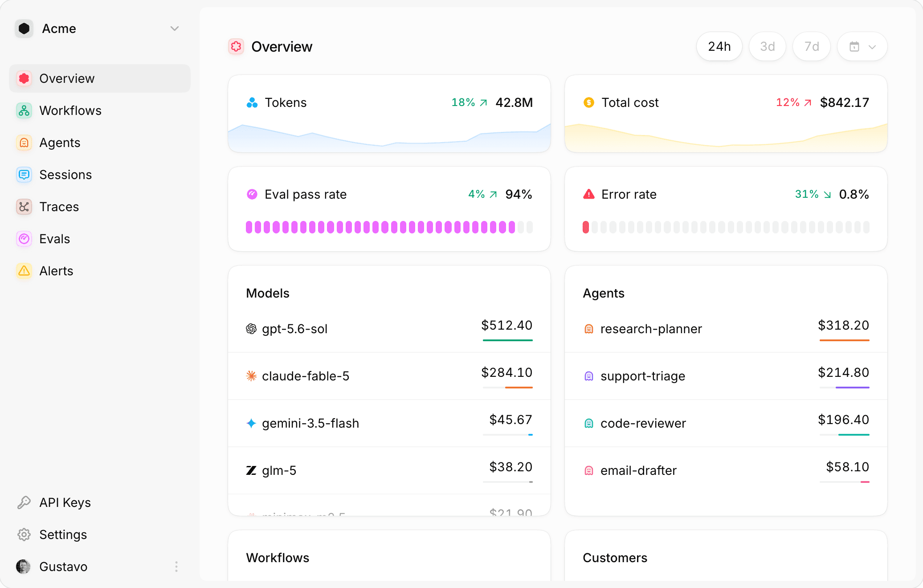Click the Models section heading
Viewport: 923px width, 588px height.
pos(268,293)
